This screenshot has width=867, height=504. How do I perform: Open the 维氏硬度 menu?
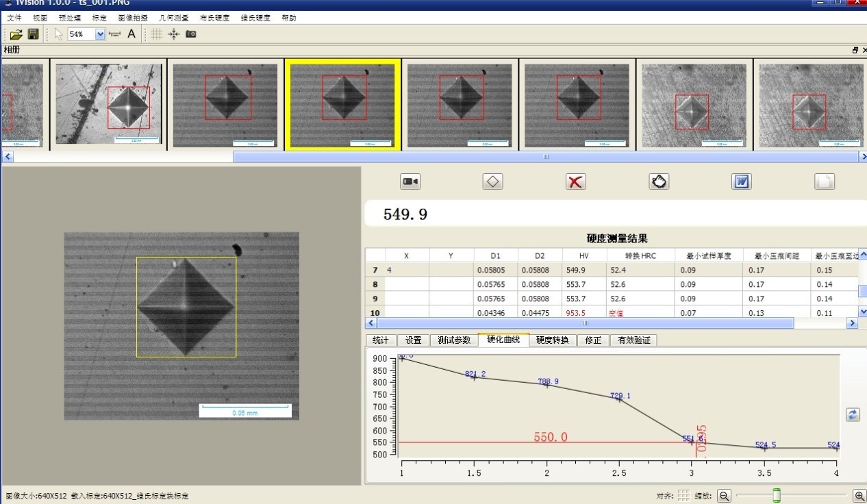coord(255,18)
